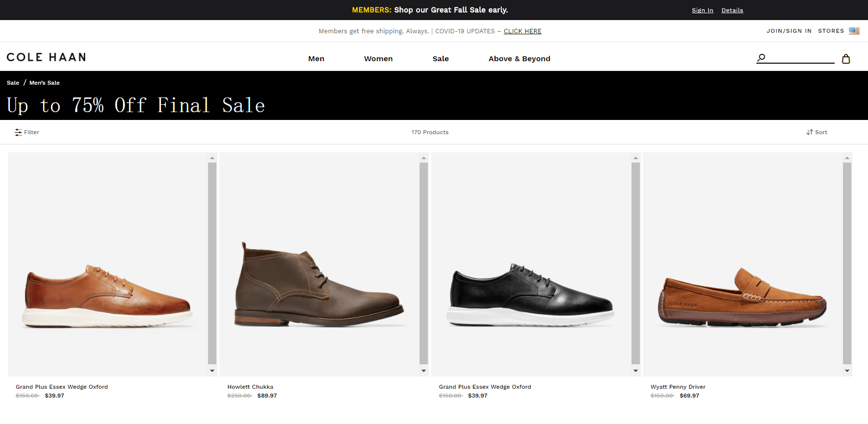
Task: Click the $250.00 original price
Action: tap(239, 396)
